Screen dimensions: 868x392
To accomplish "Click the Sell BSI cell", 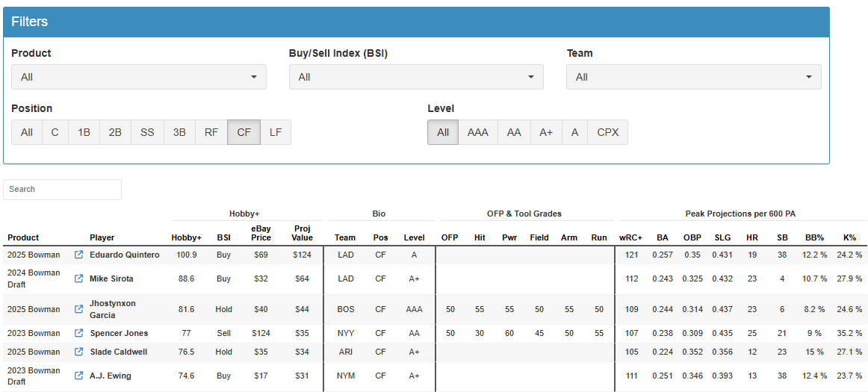I will (223, 333).
